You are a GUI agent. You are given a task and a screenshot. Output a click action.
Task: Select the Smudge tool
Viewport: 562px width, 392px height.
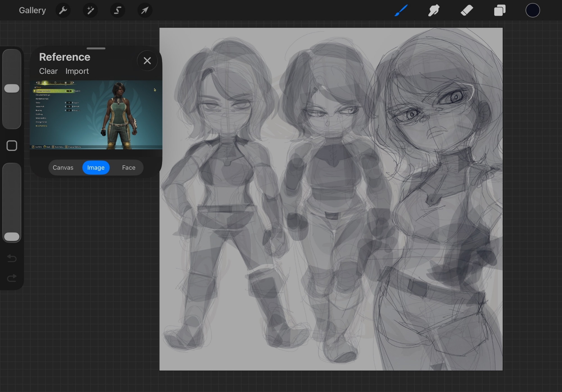click(x=434, y=11)
